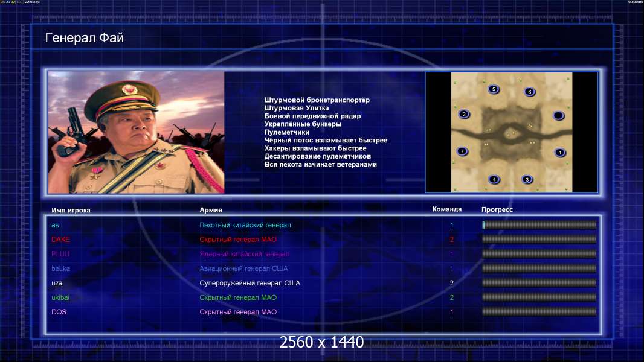Click the "Армия" column header
This screenshot has width=644, height=362.
coord(211,210)
